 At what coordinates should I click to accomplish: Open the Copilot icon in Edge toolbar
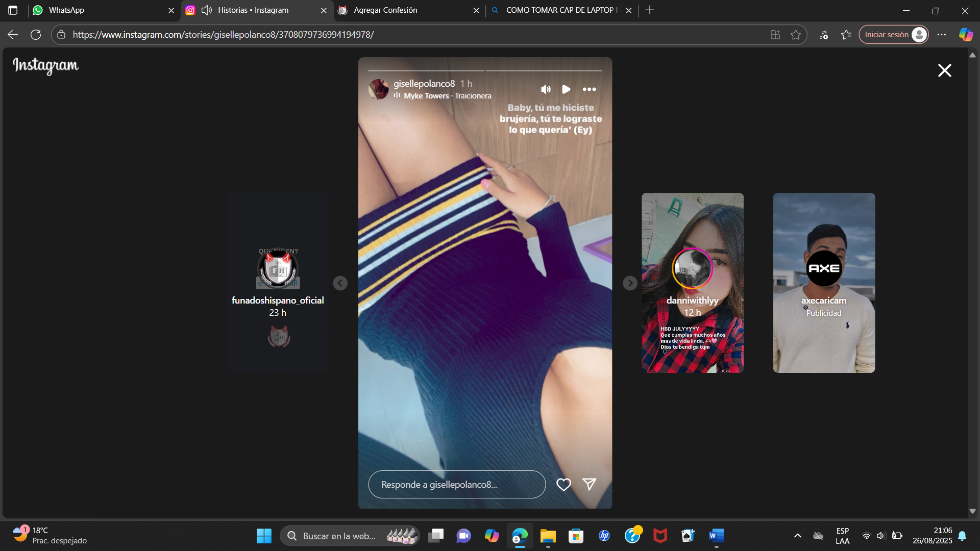(x=965, y=35)
